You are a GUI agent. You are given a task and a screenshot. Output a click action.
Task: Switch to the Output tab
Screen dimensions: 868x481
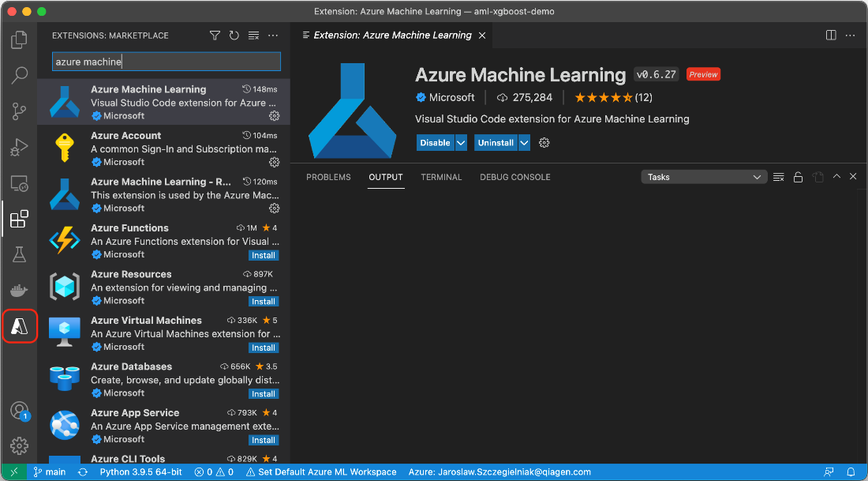386,178
